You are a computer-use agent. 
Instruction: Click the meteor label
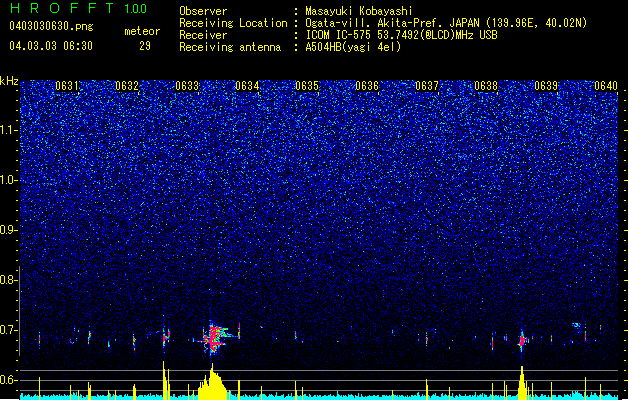142,31
